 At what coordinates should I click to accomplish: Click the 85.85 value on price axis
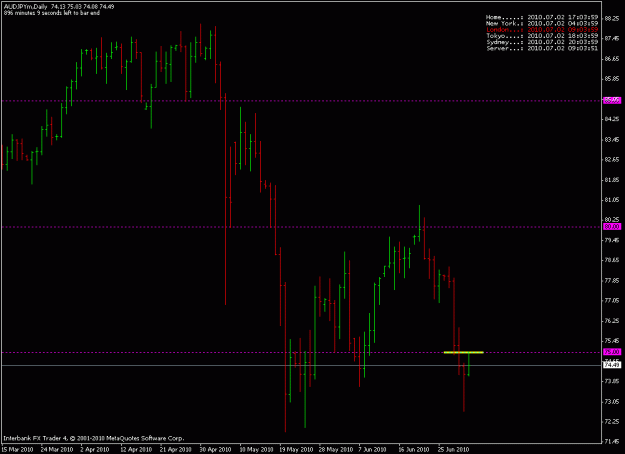[612, 79]
